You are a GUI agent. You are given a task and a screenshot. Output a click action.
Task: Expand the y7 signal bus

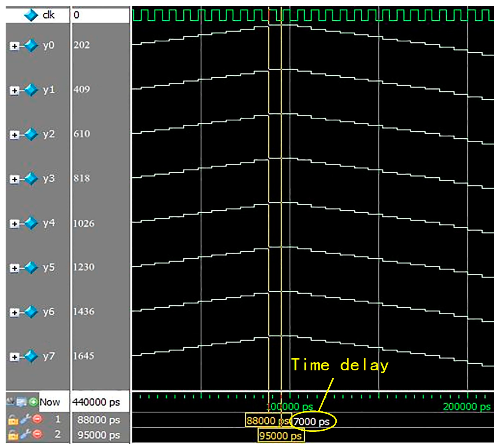pos(14,357)
